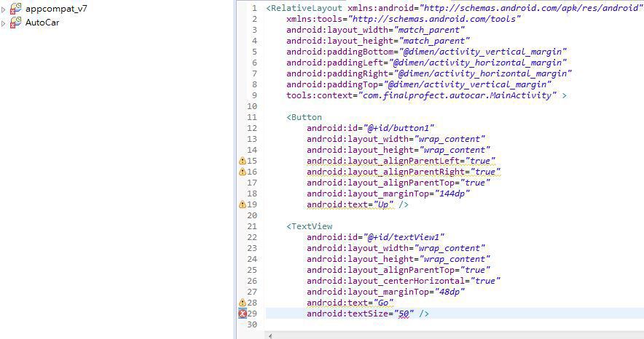Screen dimensions: 644x339
Task: Open the AutoCar project label
Action: (x=42, y=23)
